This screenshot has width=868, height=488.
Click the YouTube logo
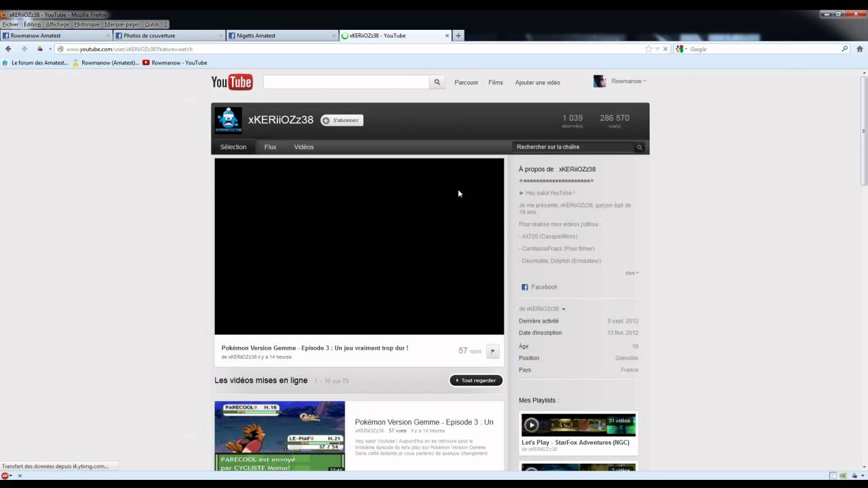point(232,82)
